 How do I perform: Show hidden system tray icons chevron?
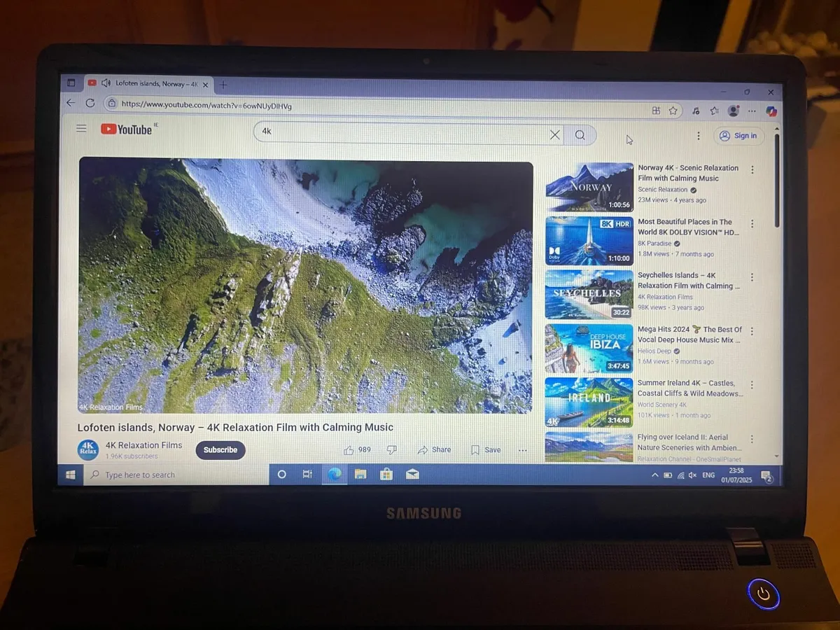(655, 475)
